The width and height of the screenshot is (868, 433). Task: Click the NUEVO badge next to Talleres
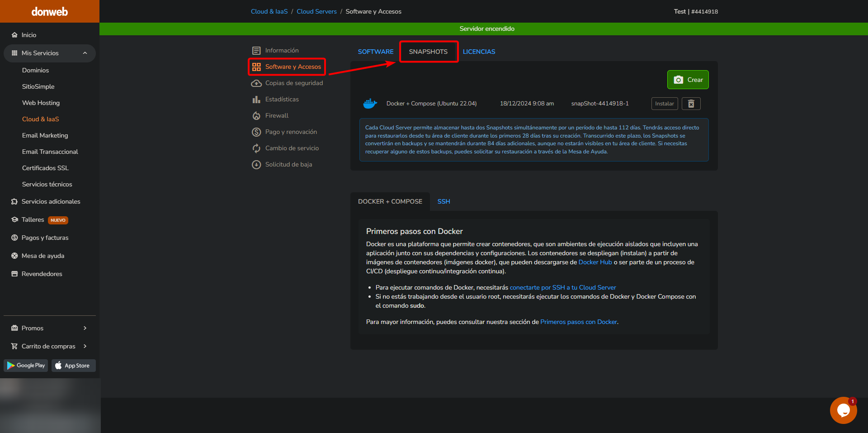point(58,220)
